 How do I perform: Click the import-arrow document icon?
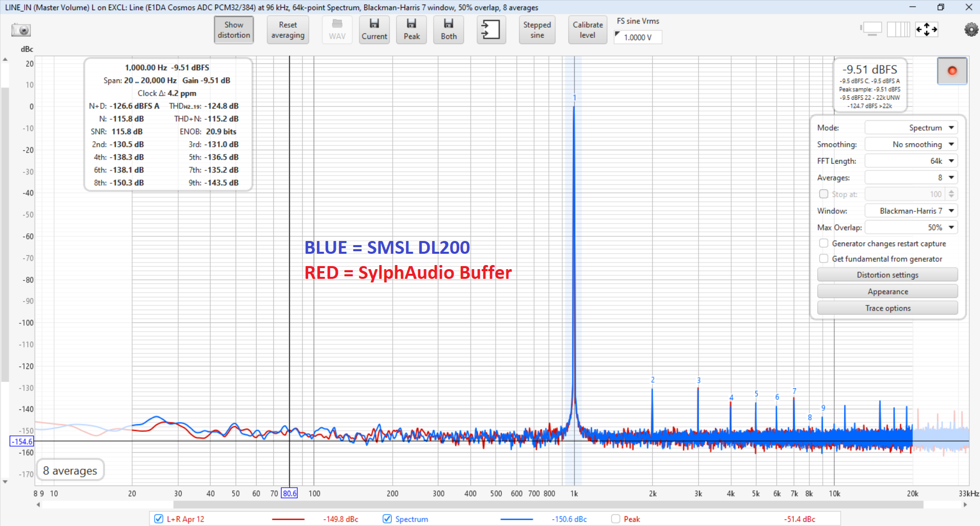point(491,30)
